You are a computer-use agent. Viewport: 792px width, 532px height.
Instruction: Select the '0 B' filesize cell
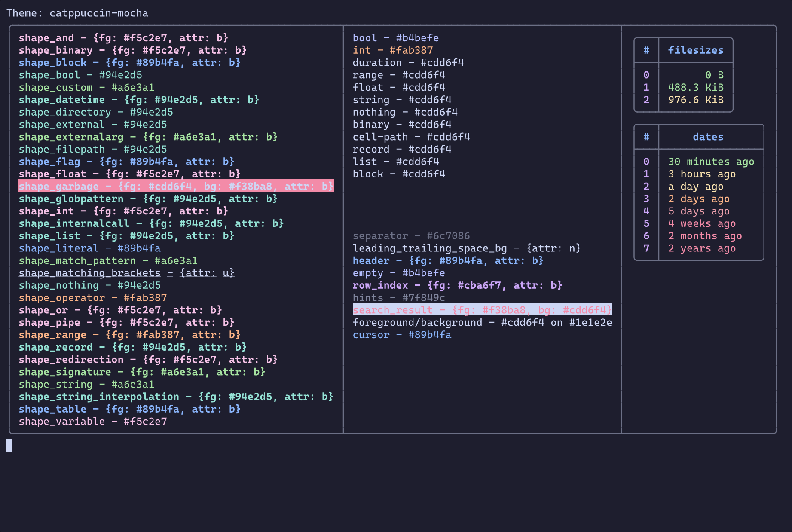pos(714,75)
